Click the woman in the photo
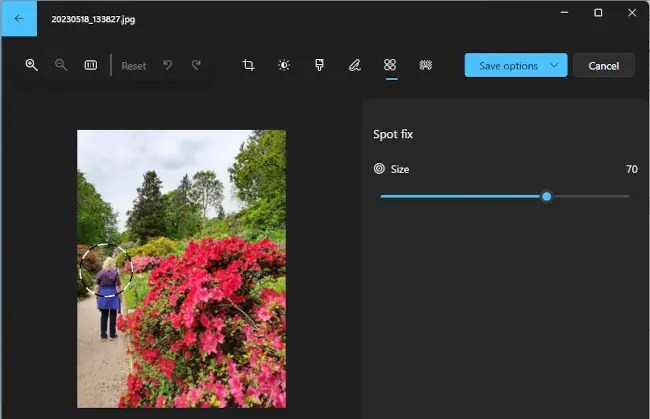 pyautogui.click(x=108, y=298)
